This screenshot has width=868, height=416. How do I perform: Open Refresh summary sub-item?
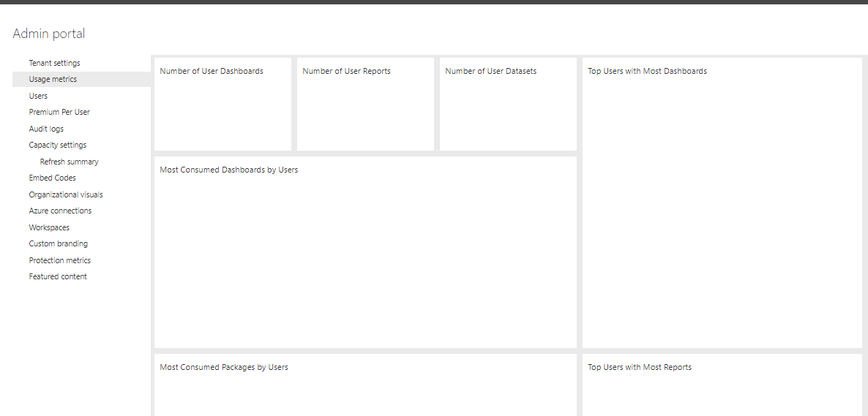point(70,162)
